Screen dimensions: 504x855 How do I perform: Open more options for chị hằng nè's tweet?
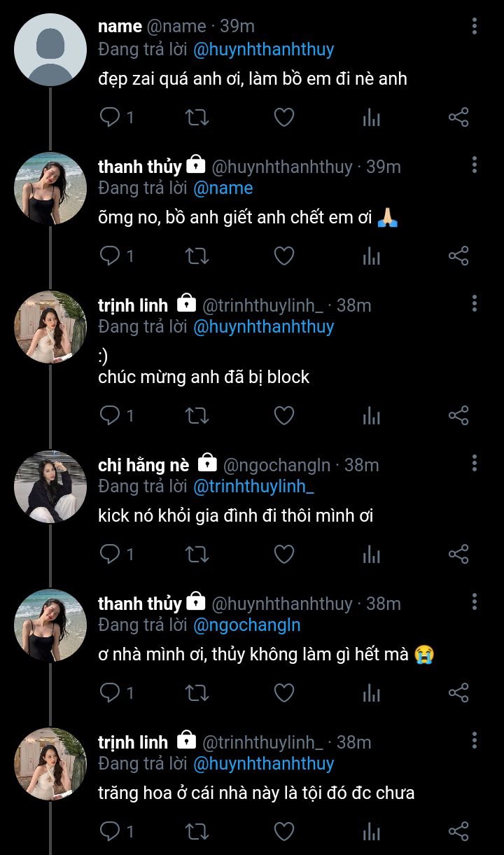pyautogui.click(x=474, y=464)
